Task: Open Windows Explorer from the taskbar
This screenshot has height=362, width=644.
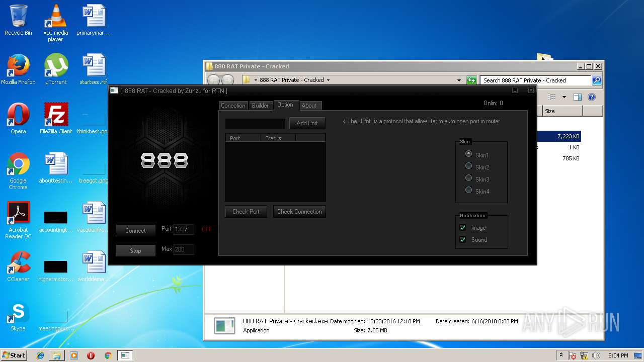Action: [x=57, y=355]
